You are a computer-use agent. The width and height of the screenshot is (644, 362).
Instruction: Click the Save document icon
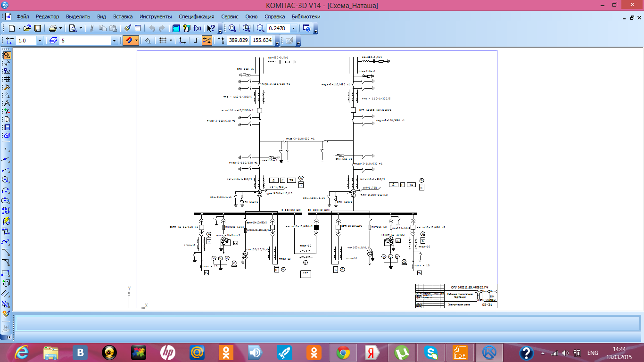(38, 28)
